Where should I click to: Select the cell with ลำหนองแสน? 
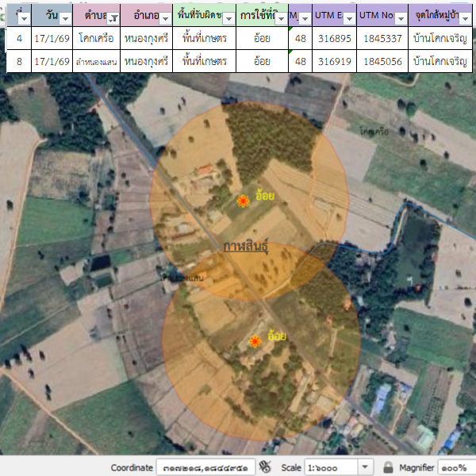96,61
